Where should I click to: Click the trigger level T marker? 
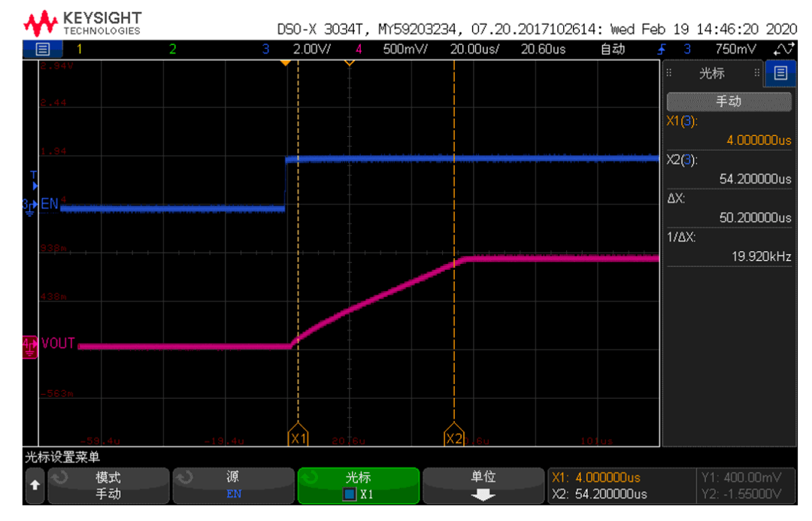point(34,180)
